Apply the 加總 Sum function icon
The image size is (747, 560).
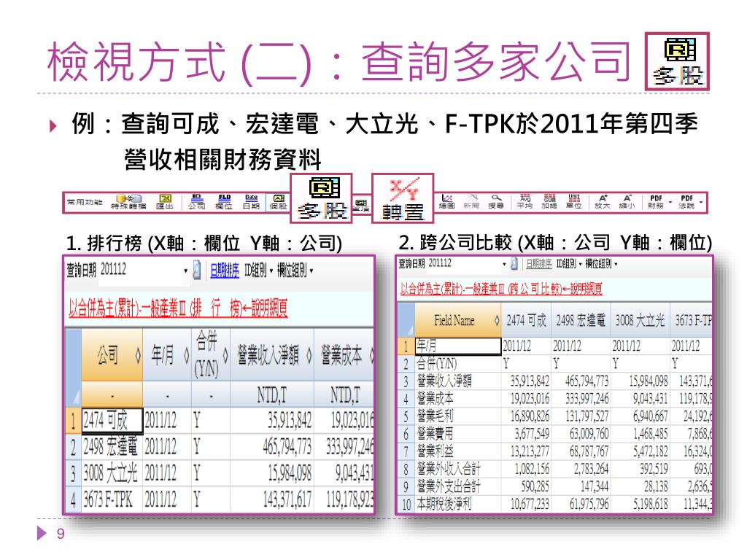549,202
